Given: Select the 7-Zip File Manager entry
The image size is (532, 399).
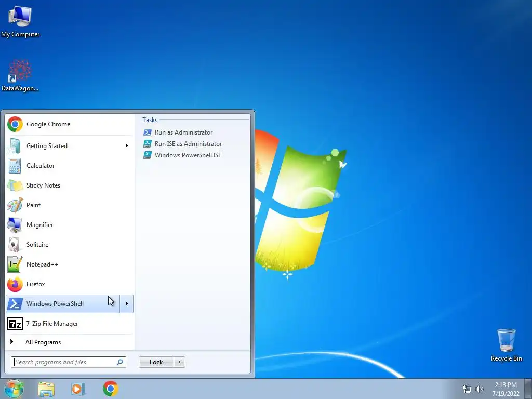Looking at the screenshot, I should [x=52, y=324].
